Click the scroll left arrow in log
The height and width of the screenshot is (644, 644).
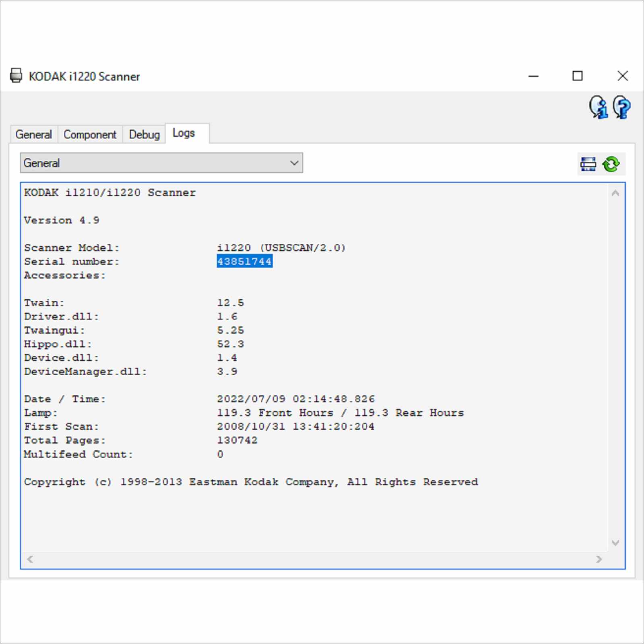coord(30,559)
